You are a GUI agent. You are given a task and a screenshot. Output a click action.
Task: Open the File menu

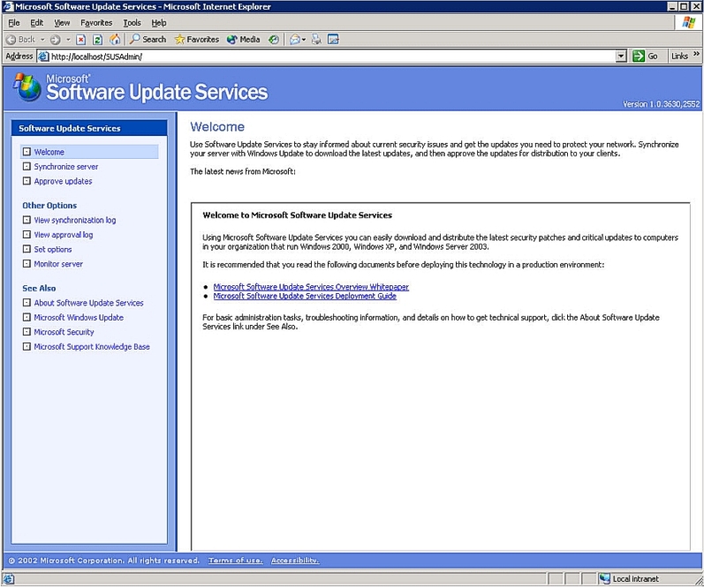pyautogui.click(x=14, y=22)
